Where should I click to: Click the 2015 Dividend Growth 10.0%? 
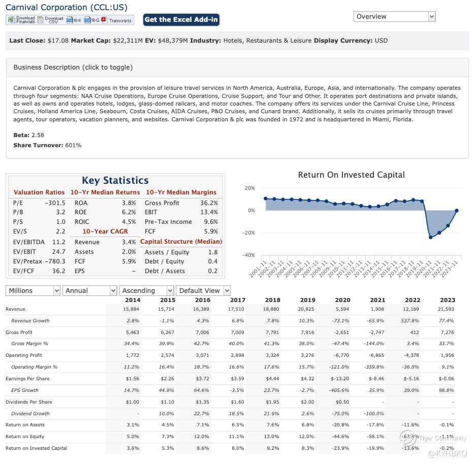pyautogui.click(x=166, y=414)
